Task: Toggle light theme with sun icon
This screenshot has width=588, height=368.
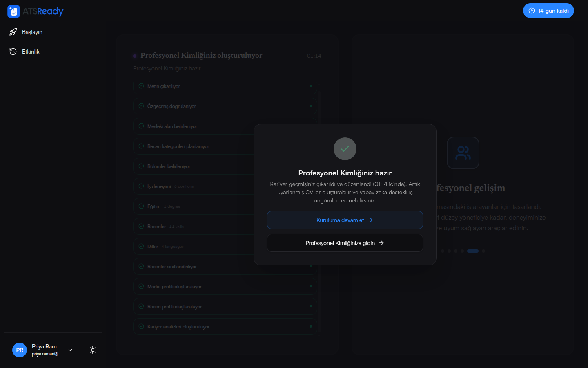Action: [x=93, y=350]
